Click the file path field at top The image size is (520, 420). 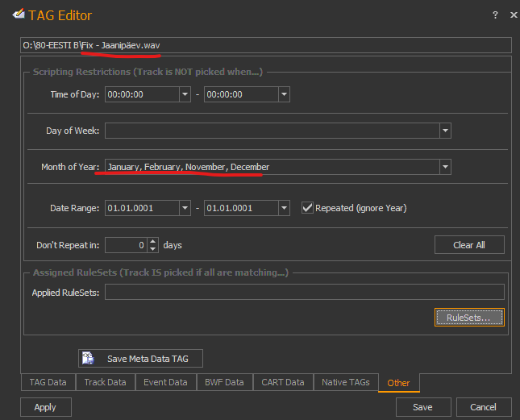point(266,45)
